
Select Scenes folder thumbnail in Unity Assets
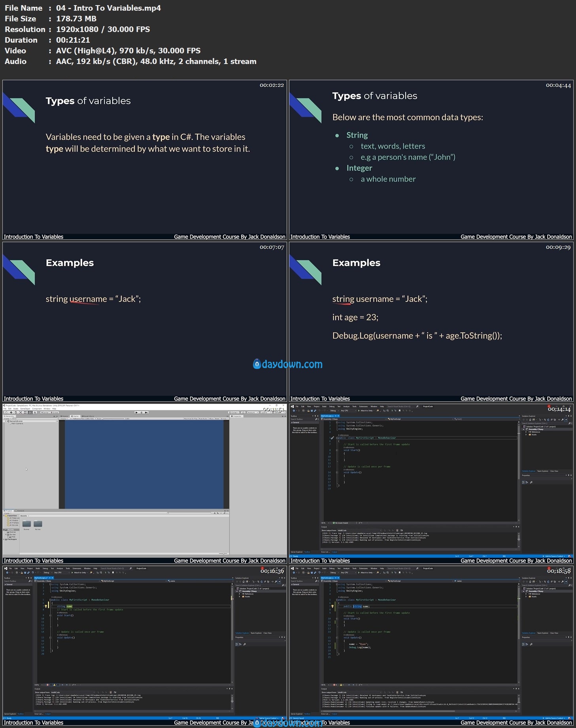(x=26, y=524)
